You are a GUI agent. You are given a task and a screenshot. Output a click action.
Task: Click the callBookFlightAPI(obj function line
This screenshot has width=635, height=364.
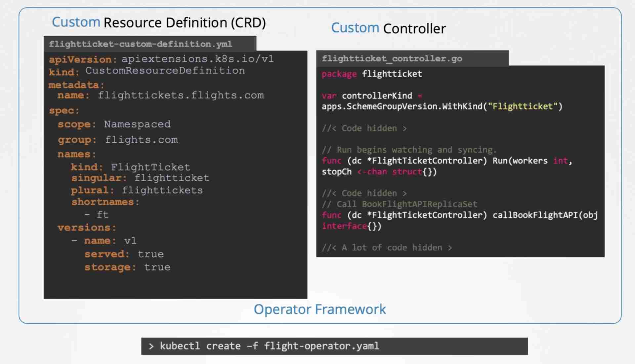(x=460, y=215)
